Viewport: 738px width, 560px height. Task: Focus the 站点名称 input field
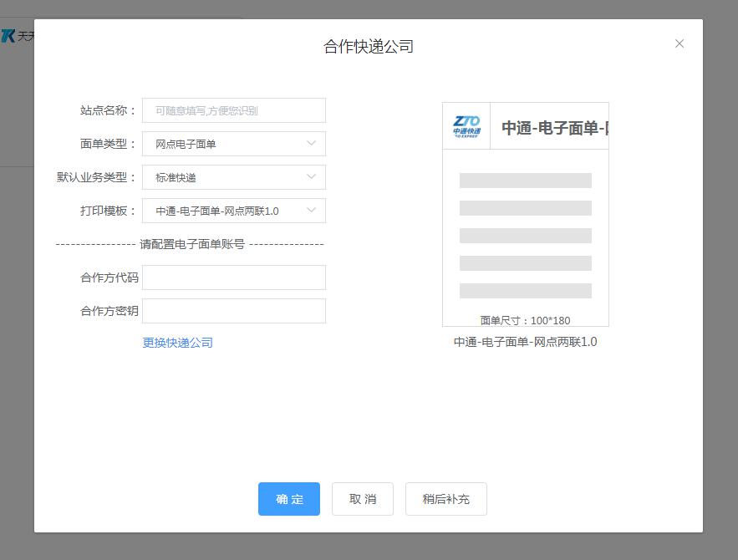tap(234, 110)
